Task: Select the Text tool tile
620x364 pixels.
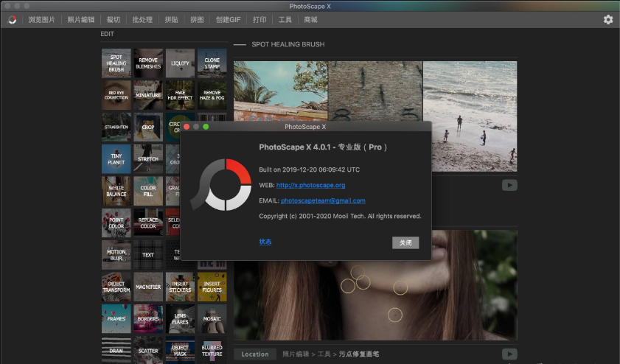Action: pyautogui.click(x=148, y=255)
